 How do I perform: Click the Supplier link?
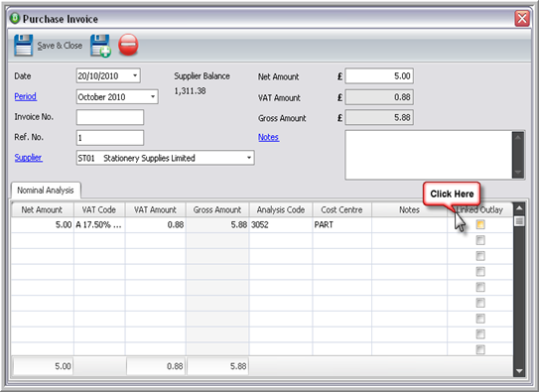(x=28, y=158)
